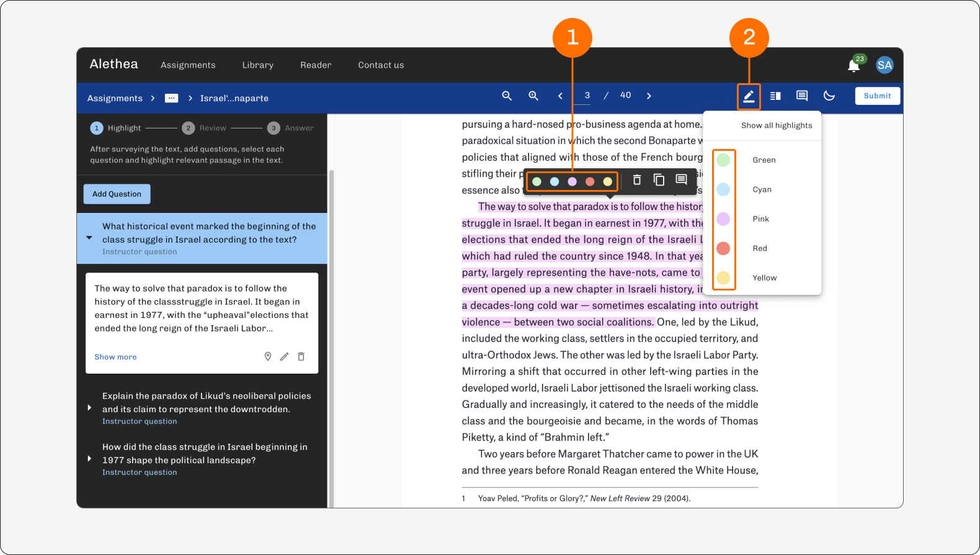Click the edit pencil icon on answer card

click(x=284, y=356)
